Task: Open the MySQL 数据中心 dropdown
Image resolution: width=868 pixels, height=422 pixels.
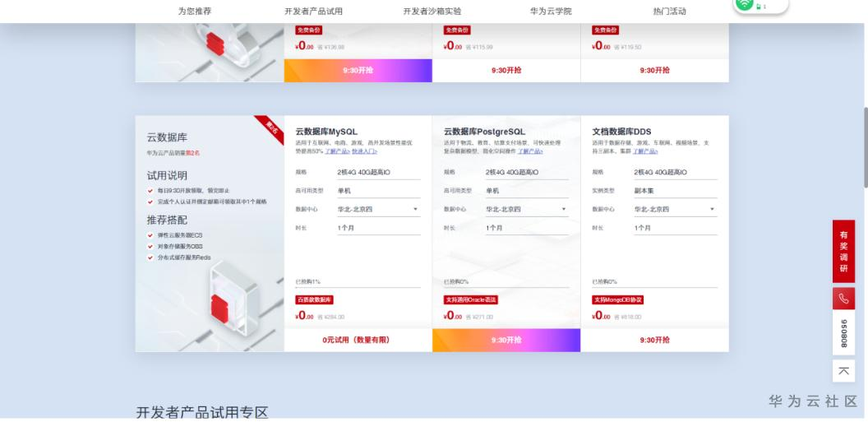Action: [379, 209]
